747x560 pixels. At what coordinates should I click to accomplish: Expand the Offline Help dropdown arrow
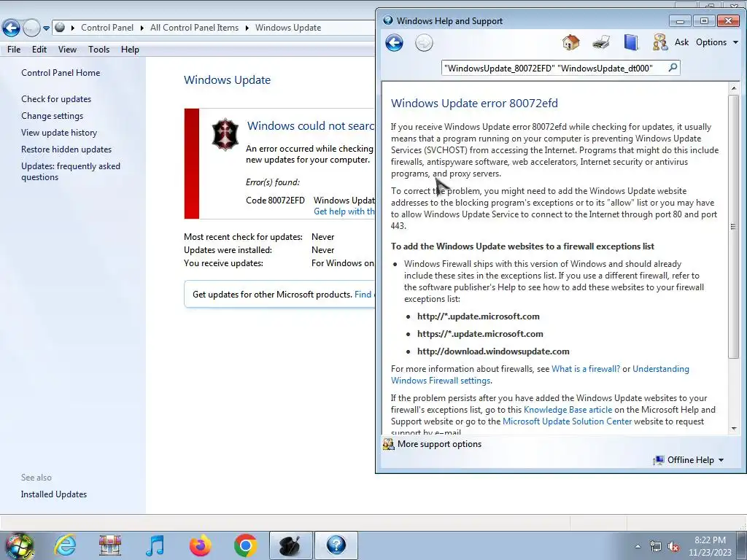tap(721, 460)
